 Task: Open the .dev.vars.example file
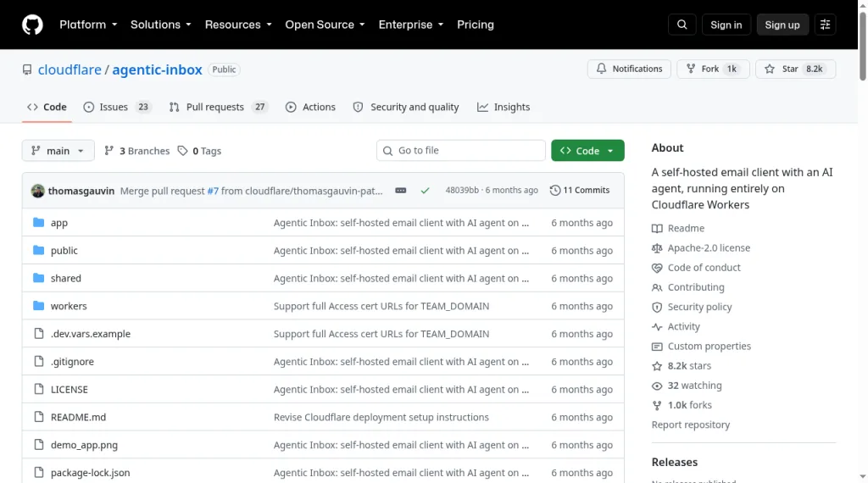(x=91, y=334)
